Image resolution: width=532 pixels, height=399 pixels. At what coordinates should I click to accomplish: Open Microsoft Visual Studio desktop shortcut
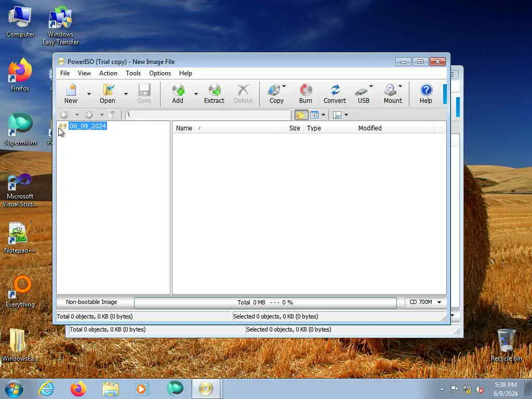point(20,190)
